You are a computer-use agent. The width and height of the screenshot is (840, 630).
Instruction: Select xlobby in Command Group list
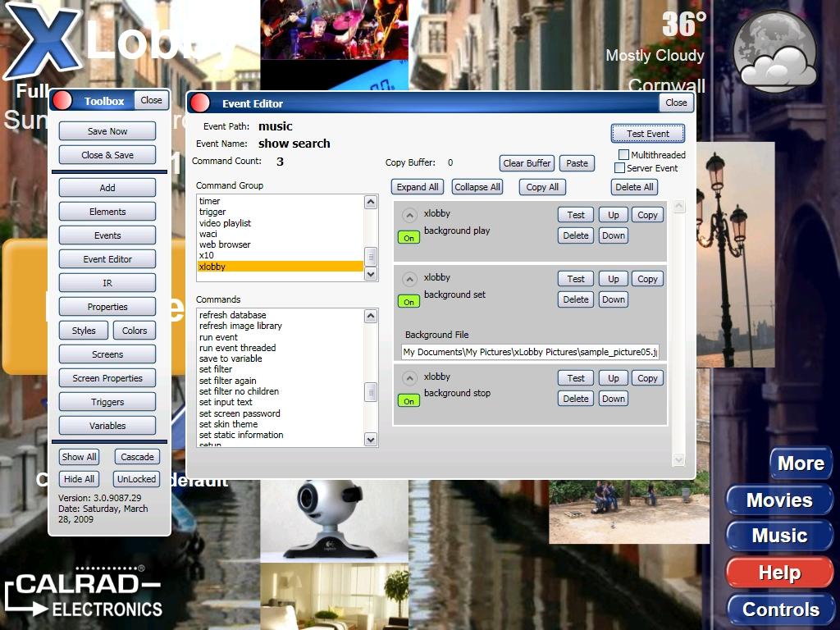pos(281,267)
